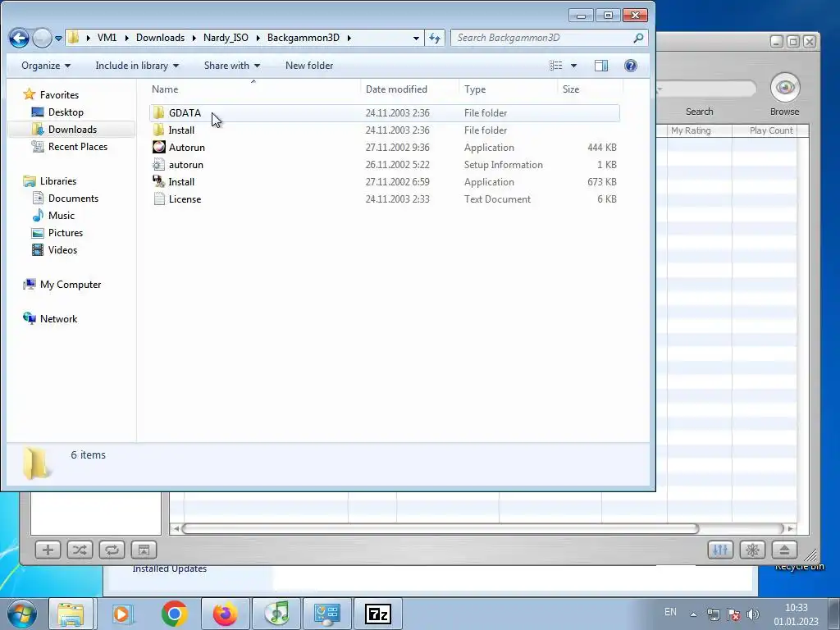Open the address bar previous locations dropdown

point(416,38)
